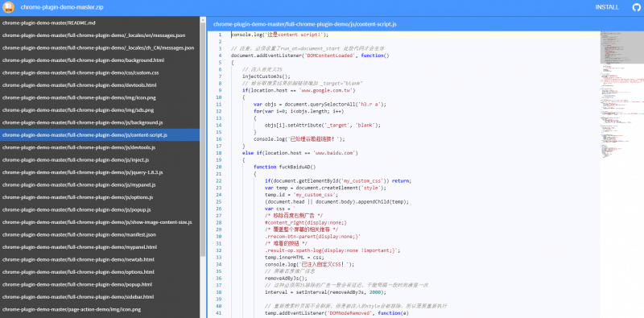Click the code minimap preview
This screenshot has height=318, width=644.
point(621,94)
